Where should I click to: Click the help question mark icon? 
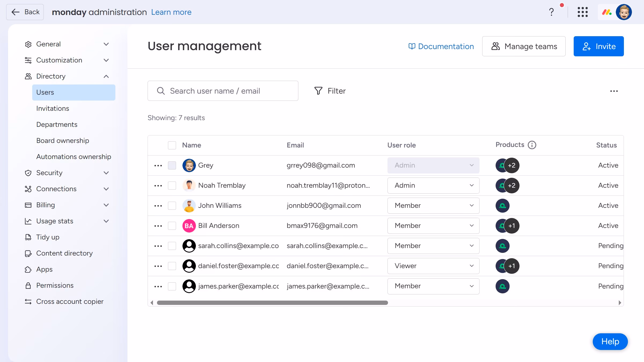pos(551,12)
